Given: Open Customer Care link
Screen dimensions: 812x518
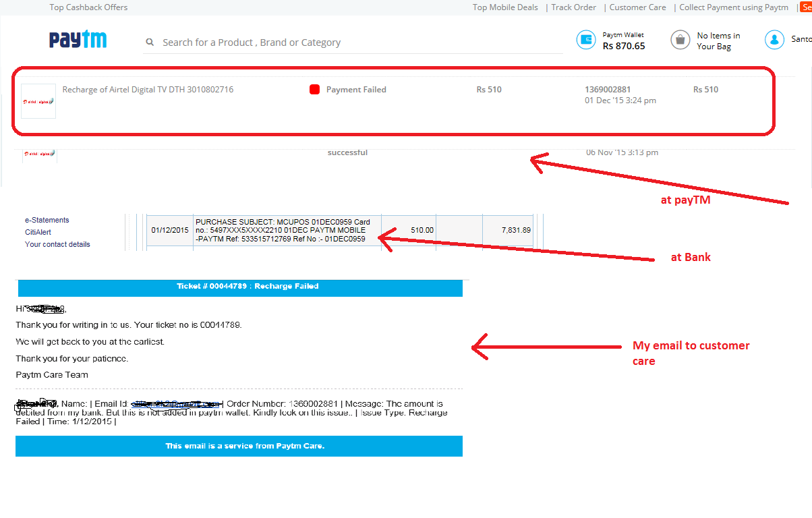Looking at the screenshot, I should click(637, 7).
